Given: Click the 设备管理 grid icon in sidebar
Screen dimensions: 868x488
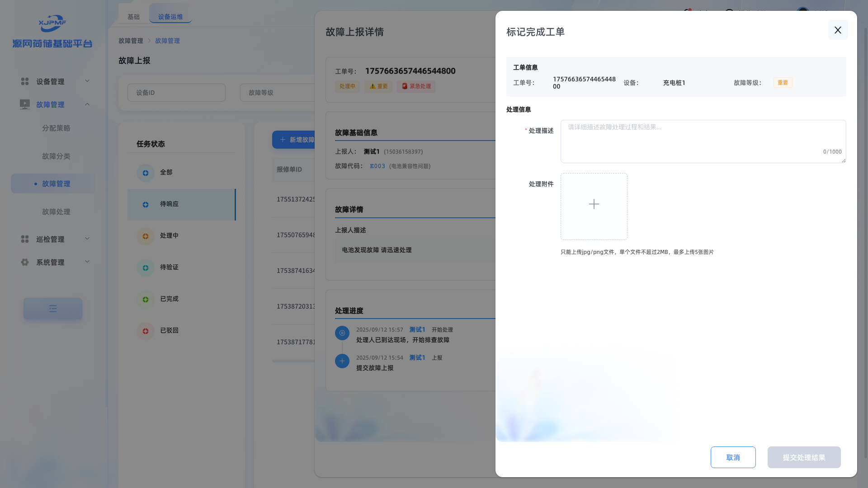Looking at the screenshot, I should click(25, 81).
